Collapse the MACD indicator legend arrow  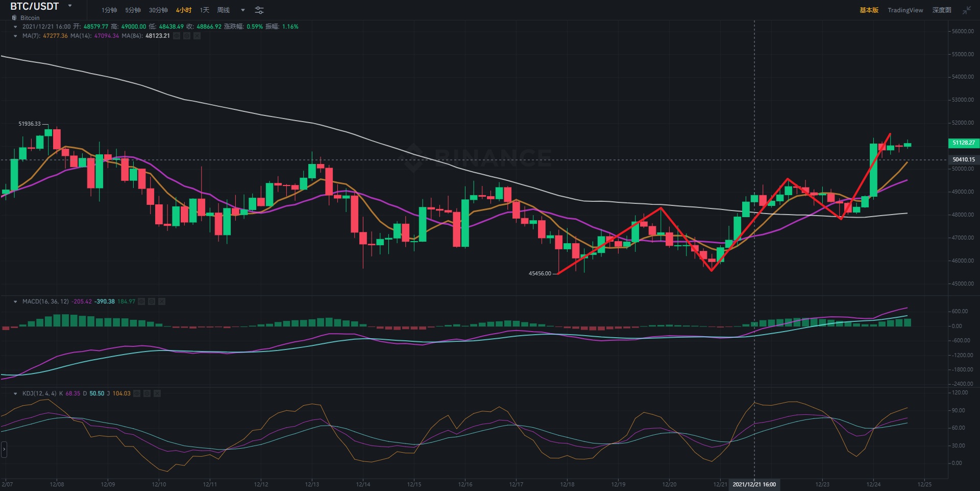[x=15, y=301]
